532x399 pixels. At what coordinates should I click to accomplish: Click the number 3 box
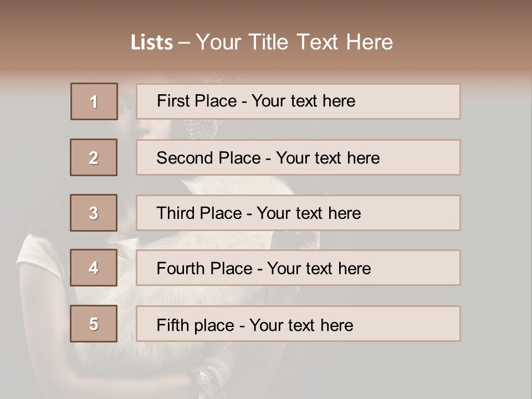(x=94, y=213)
